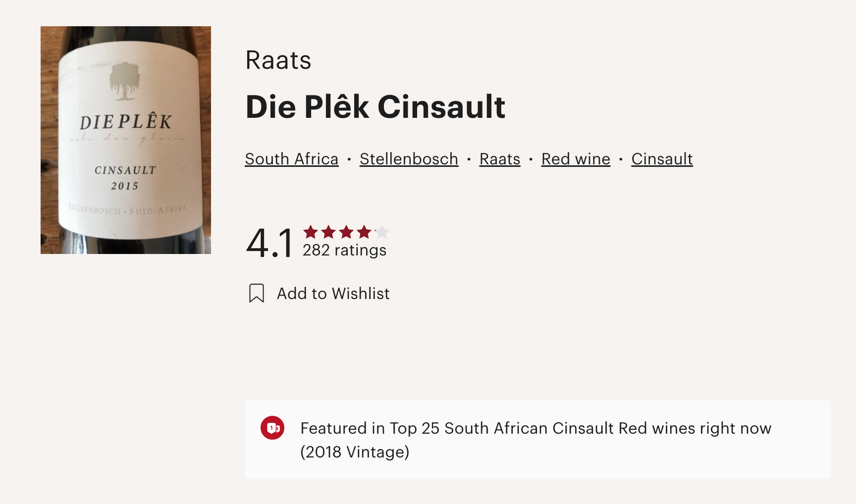The height and width of the screenshot is (504, 856).
Task: Click the bookmark icon beside Add to Wishlist
Action: [257, 293]
